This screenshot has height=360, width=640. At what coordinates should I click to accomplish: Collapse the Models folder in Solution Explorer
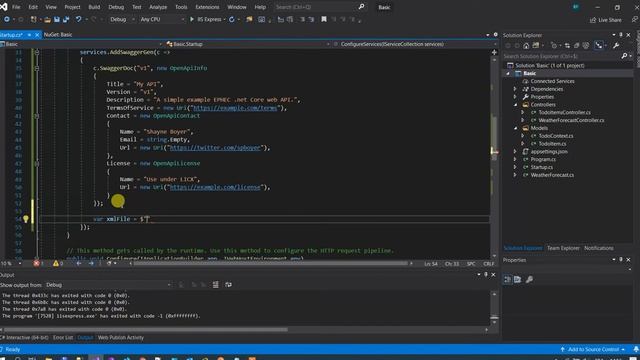(x=516, y=128)
